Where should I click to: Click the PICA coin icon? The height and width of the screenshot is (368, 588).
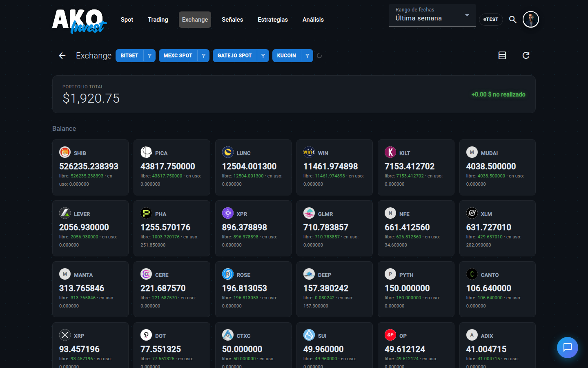click(146, 152)
